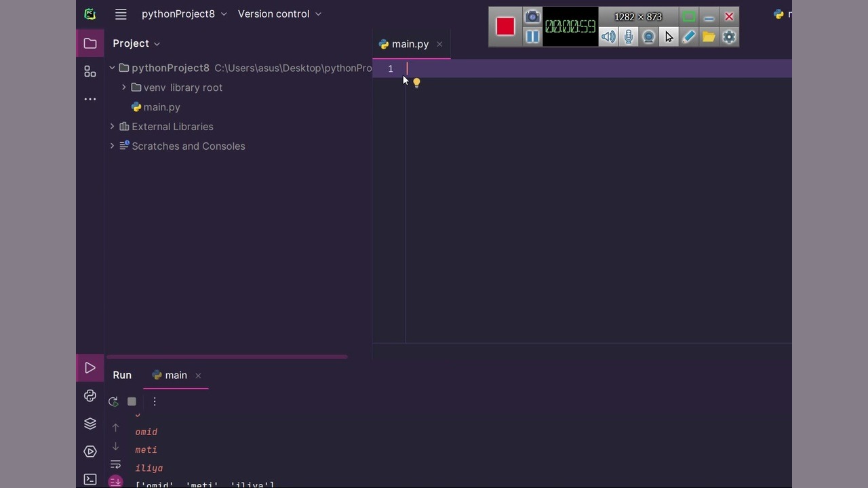Open the recorder output folder
This screenshot has height=488, width=868.
(x=709, y=37)
